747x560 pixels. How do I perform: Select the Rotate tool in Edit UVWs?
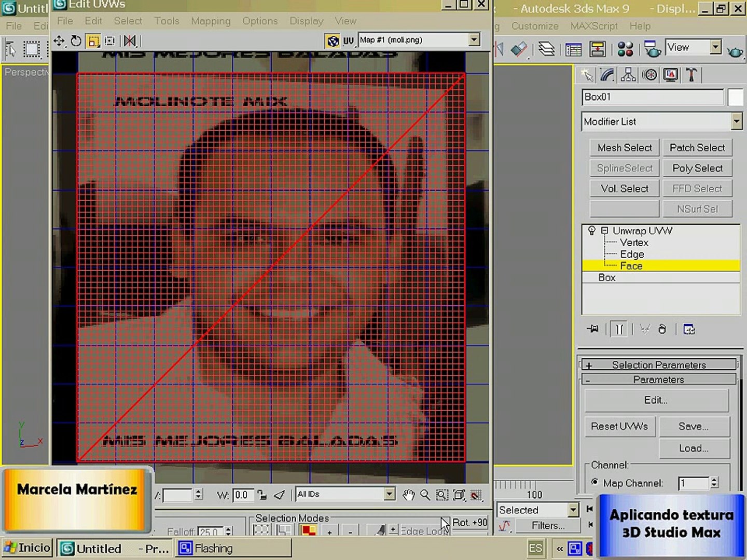[76, 41]
